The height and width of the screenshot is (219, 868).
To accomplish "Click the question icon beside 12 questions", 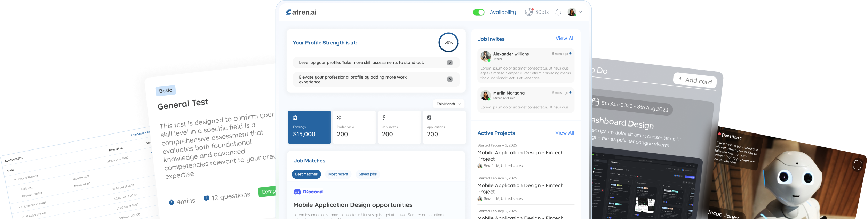I will pos(206,198).
